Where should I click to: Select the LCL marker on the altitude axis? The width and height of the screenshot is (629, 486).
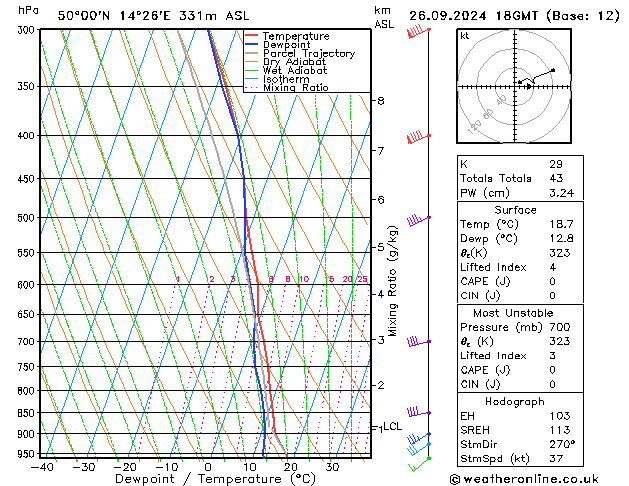pyautogui.click(x=388, y=427)
